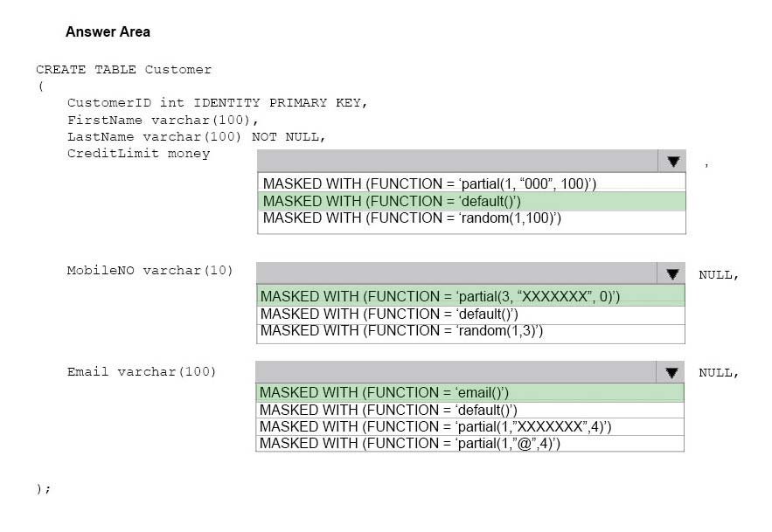
Task: Click the CustomerID int IDENTITY line
Action: coord(217,103)
